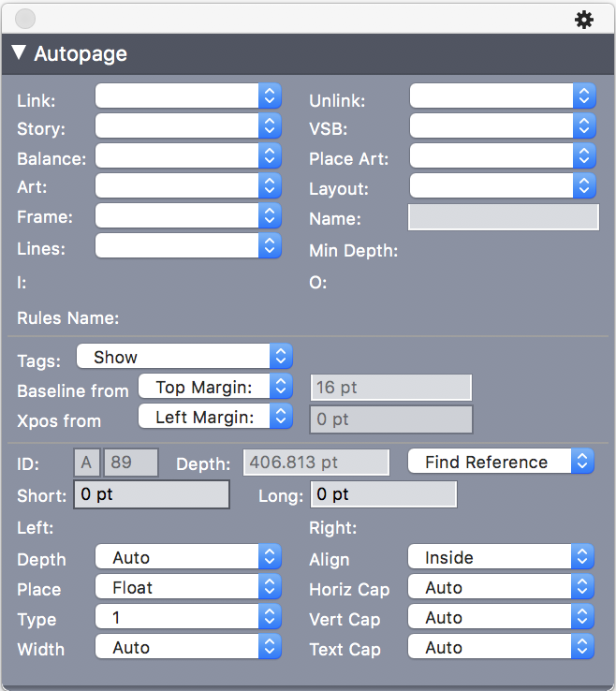Viewport: 616px width, 691px height.
Task: Expand the Place Art dropdown
Action: (x=502, y=155)
